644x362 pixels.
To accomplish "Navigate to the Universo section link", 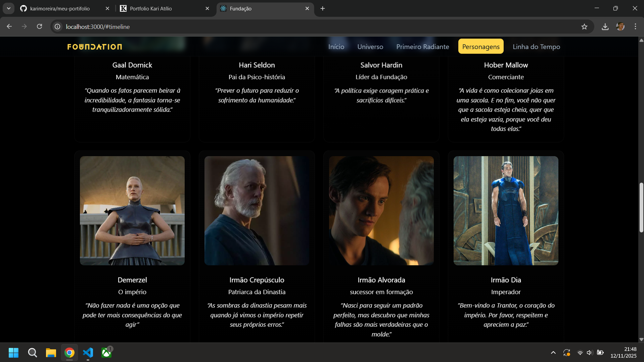I will tap(370, 47).
